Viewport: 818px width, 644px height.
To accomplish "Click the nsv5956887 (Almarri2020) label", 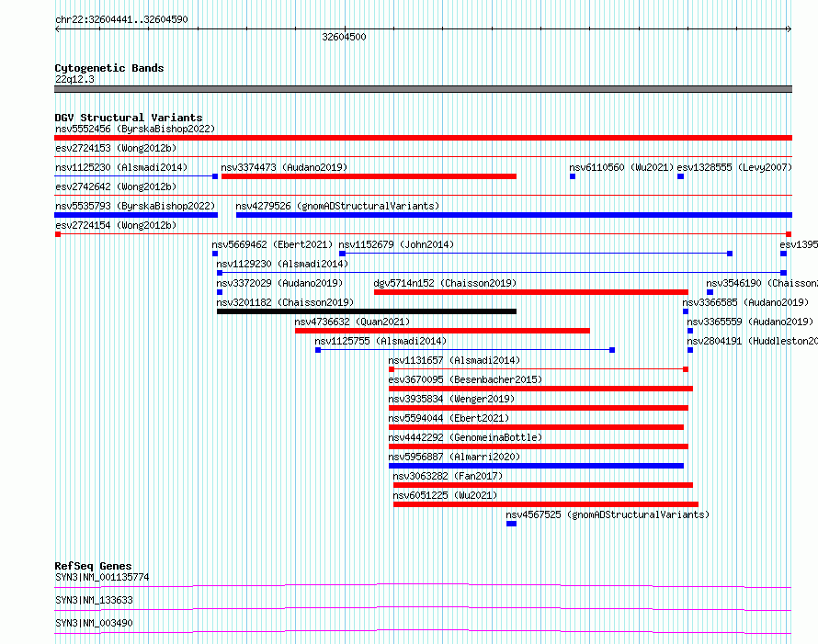I will pyautogui.click(x=454, y=457).
